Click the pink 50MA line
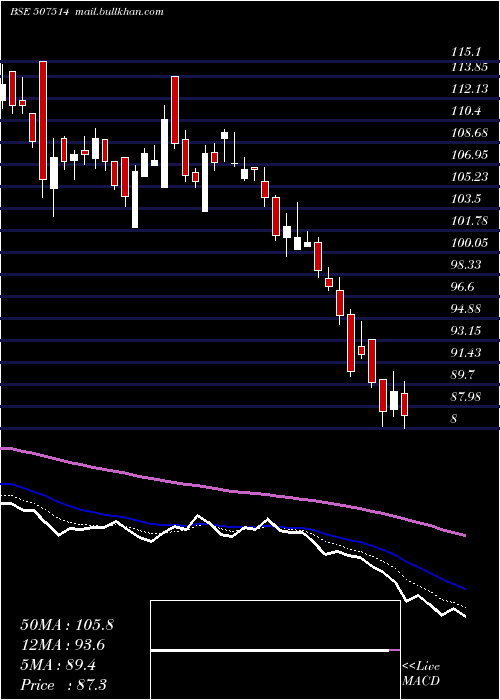500x700 pixels. point(232,492)
